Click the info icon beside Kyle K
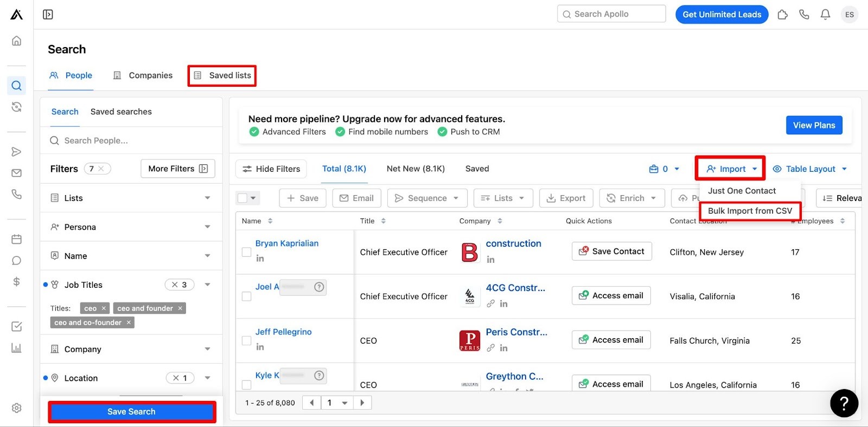This screenshot has width=868, height=427. (320, 375)
